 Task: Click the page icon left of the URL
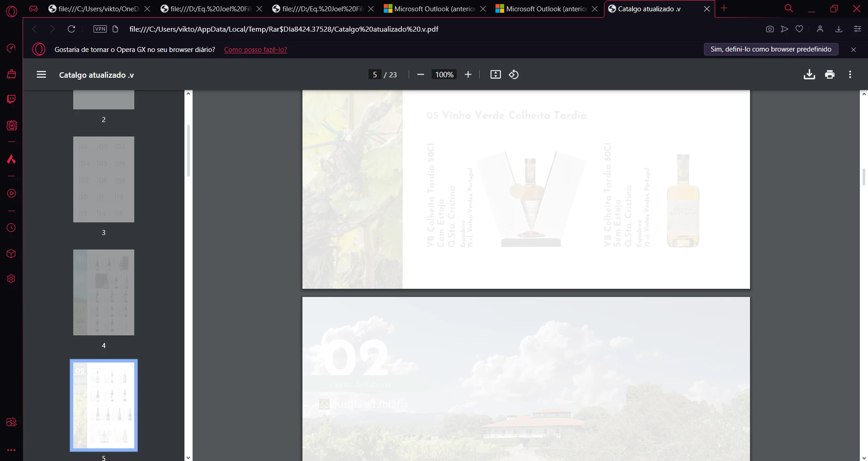point(115,29)
